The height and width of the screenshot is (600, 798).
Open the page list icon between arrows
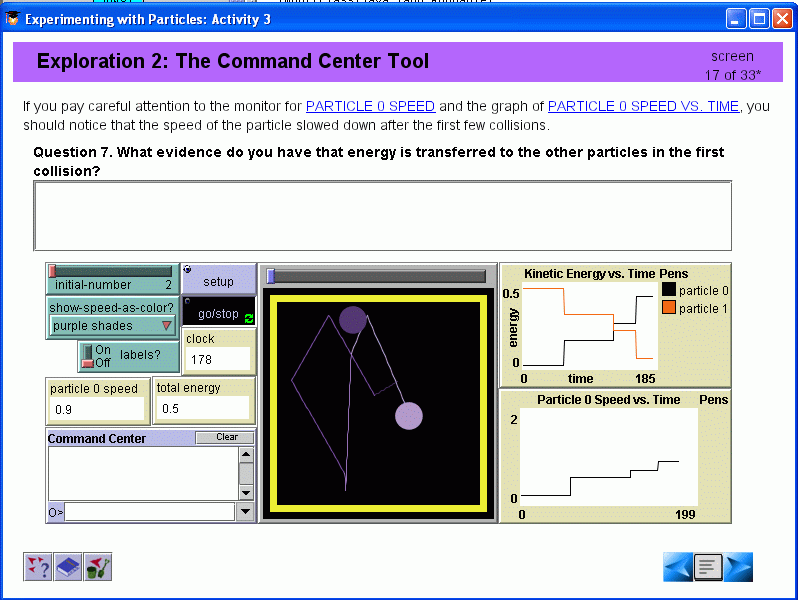708,567
